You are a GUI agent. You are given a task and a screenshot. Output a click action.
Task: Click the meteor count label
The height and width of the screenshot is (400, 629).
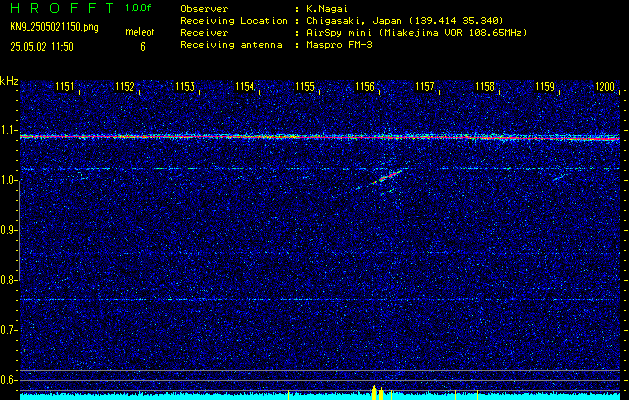(140, 32)
